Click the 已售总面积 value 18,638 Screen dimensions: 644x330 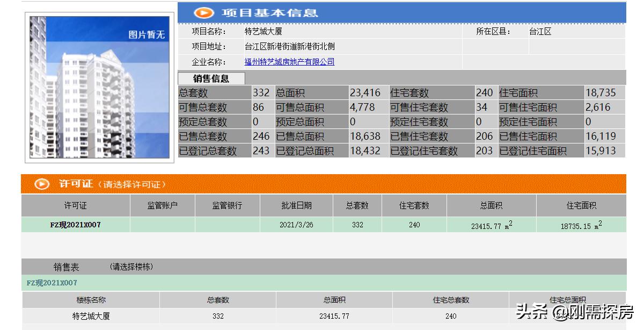(365, 136)
